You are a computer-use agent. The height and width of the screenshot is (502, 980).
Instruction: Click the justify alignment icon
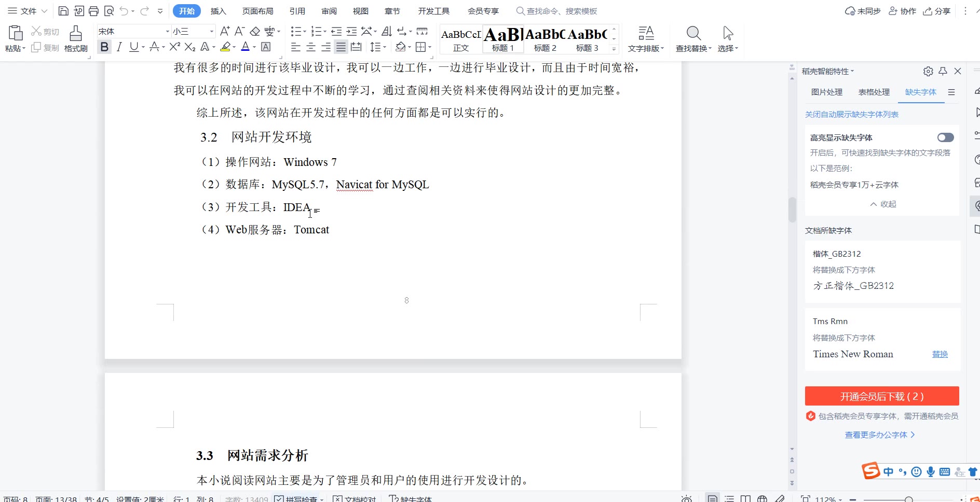tap(341, 47)
